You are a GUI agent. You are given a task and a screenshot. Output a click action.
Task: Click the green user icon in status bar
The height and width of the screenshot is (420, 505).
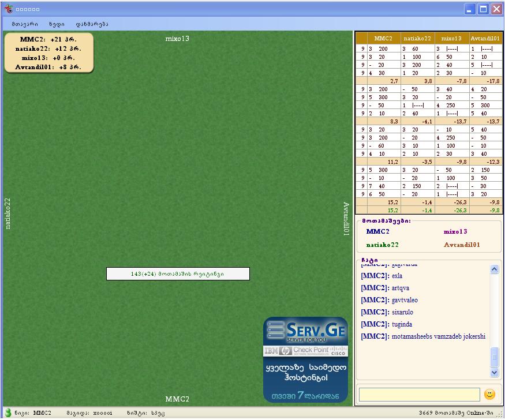click(8, 412)
